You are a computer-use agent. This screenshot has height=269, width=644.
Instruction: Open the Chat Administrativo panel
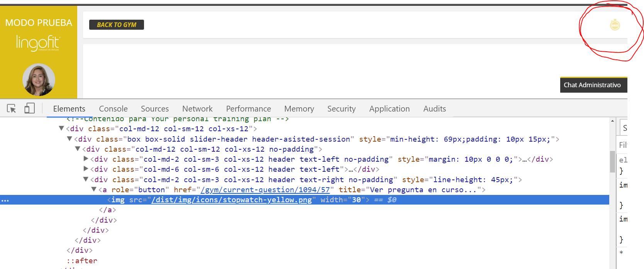(x=592, y=85)
